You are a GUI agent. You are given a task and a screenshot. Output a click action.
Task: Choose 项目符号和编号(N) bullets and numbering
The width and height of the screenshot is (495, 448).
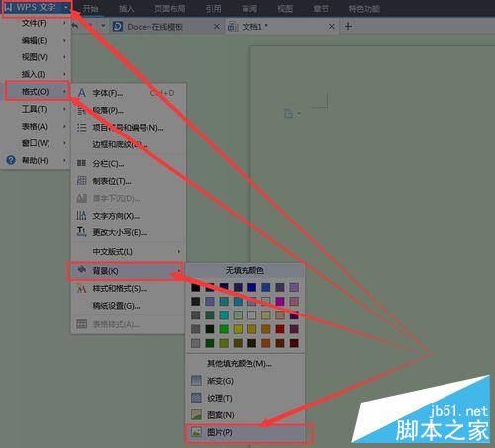[x=129, y=128]
